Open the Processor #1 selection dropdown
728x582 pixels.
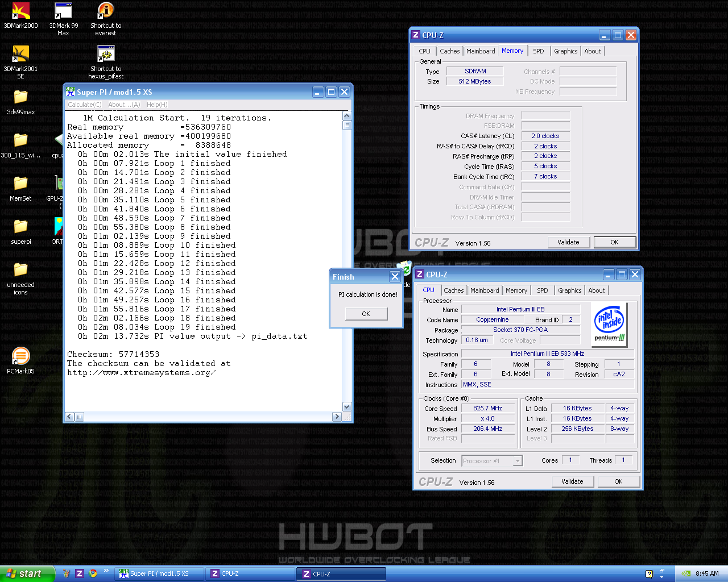pos(492,461)
